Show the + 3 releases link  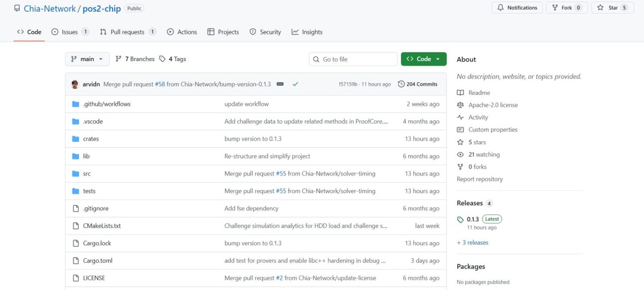pos(472,243)
